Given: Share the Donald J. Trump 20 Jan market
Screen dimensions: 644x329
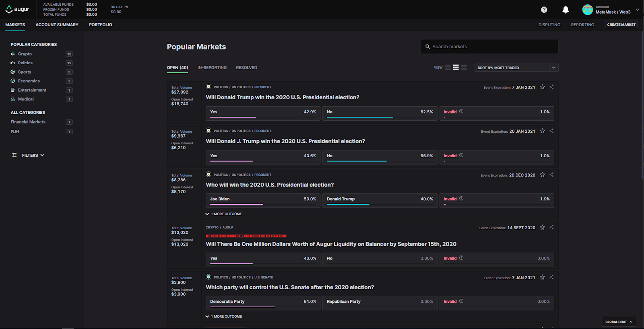Looking at the screenshot, I should (551, 131).
